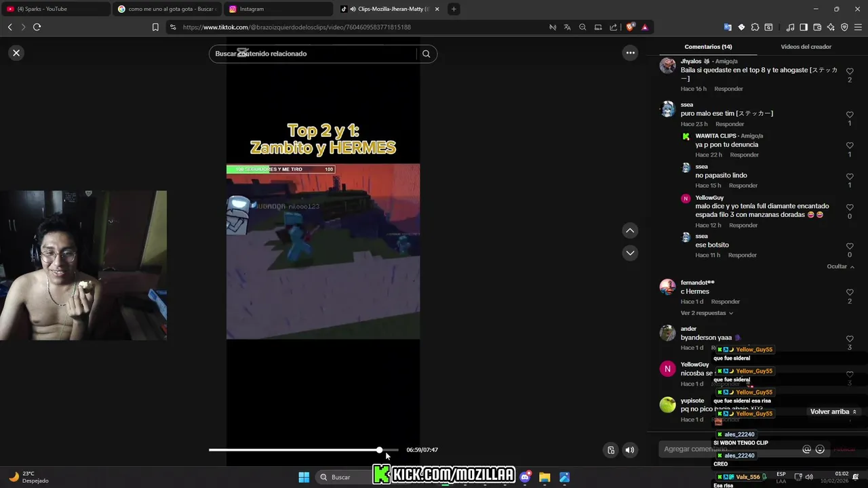Open Brave VPN shield icon
The width and height of the screenshot is (868, 488).
844,27
